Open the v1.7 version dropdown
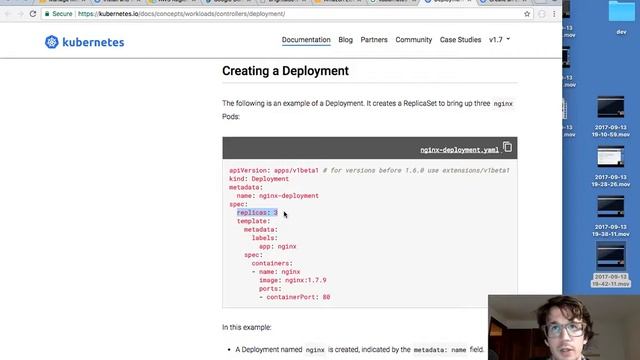Image resolution: width=640 pixels, height=360 pixels. [500, 40]
